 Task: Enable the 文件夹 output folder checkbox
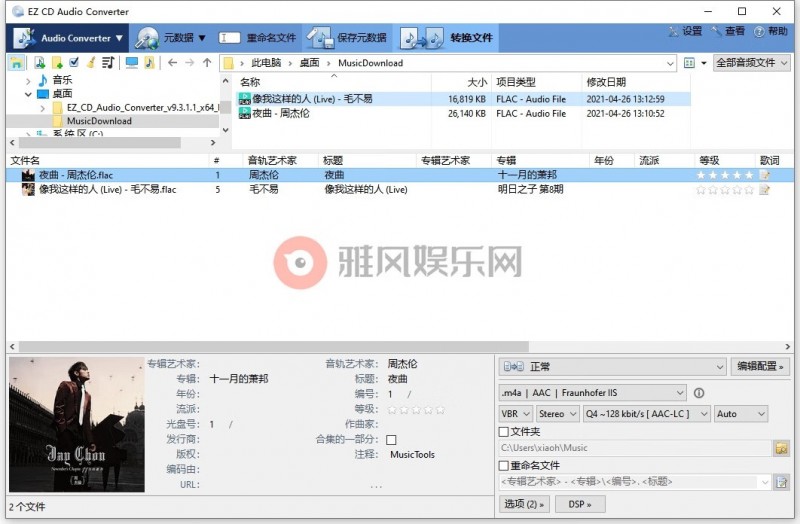[504, 432]
